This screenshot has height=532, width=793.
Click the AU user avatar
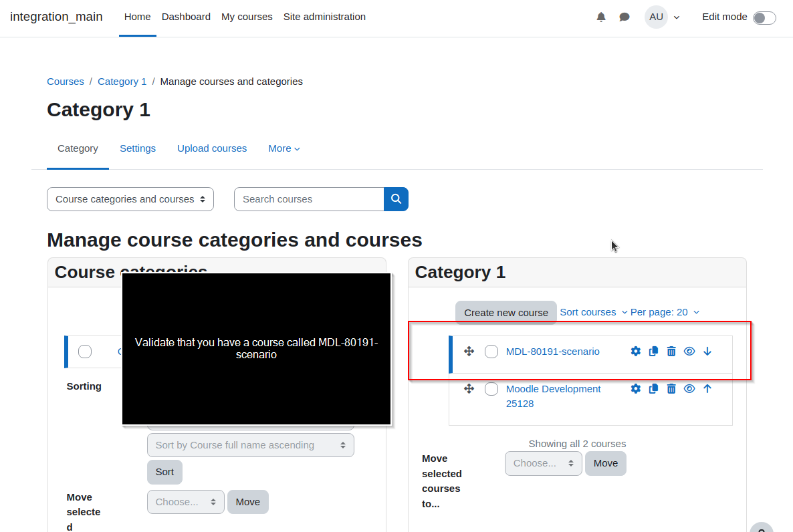click(x=656, y=17)
